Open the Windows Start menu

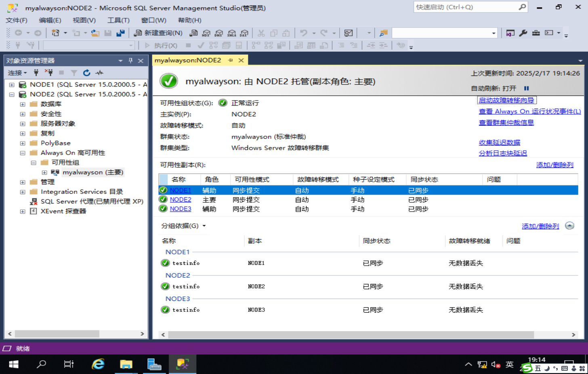[13, 364]
